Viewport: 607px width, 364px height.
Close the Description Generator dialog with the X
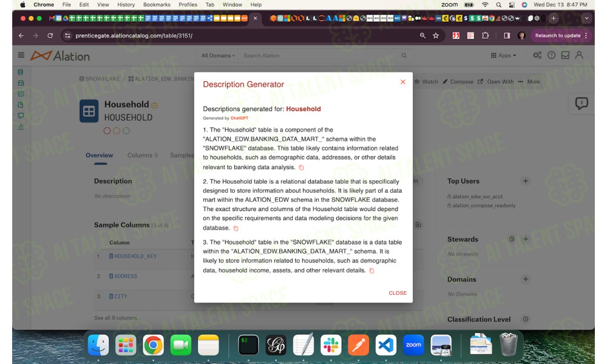click(402, 82)
